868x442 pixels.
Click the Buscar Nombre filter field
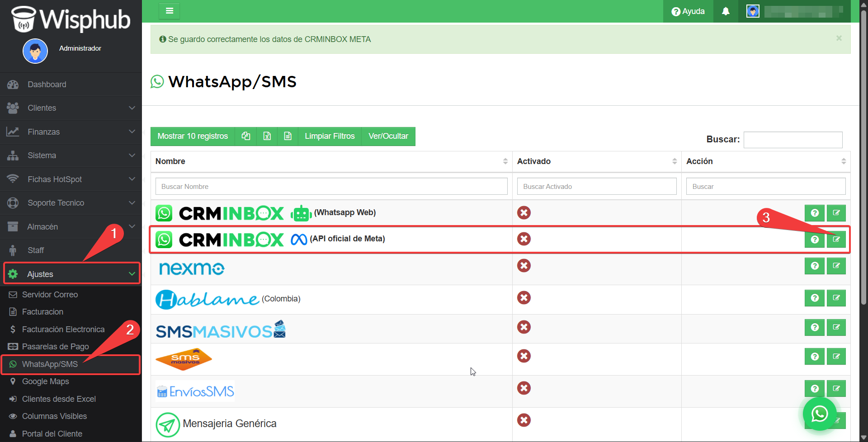coord(331,186)
